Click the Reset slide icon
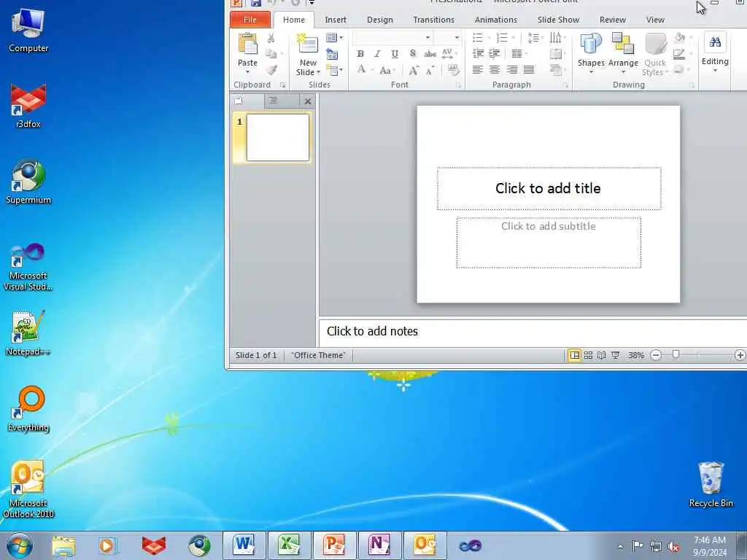Image resolution: width=747 pixels, height=560 pixels. (332, 54)
